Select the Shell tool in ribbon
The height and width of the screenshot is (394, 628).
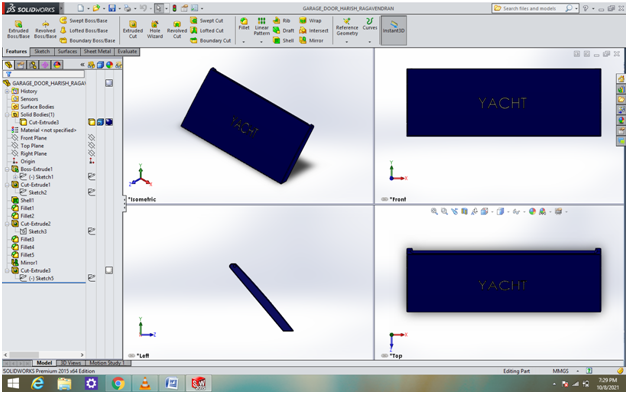(x=284, y=40)
